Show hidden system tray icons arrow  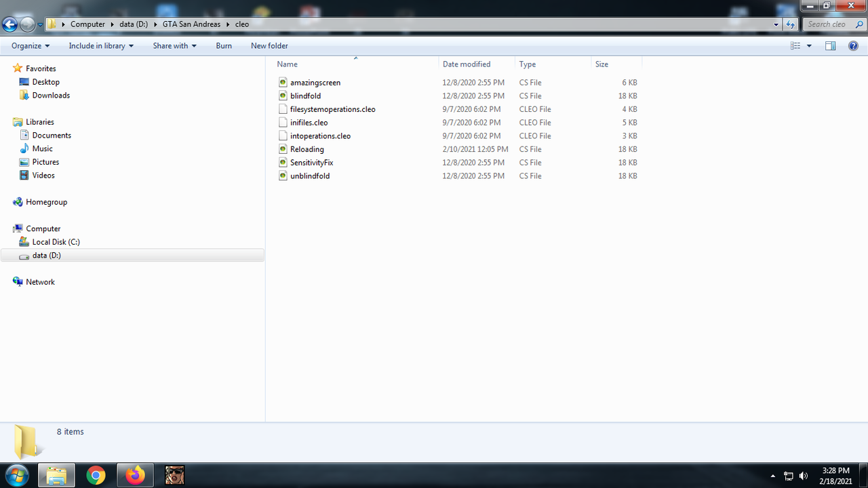[772, 476]
